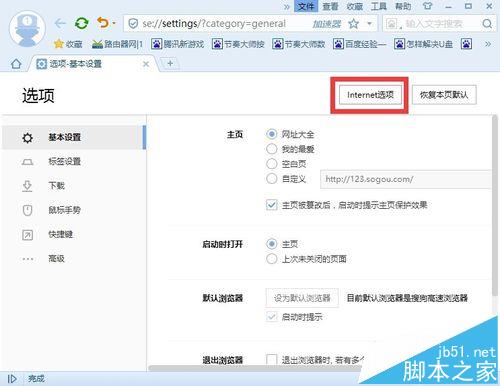Toggle the sidebar icon in status bar

click(x=12, y=379)
